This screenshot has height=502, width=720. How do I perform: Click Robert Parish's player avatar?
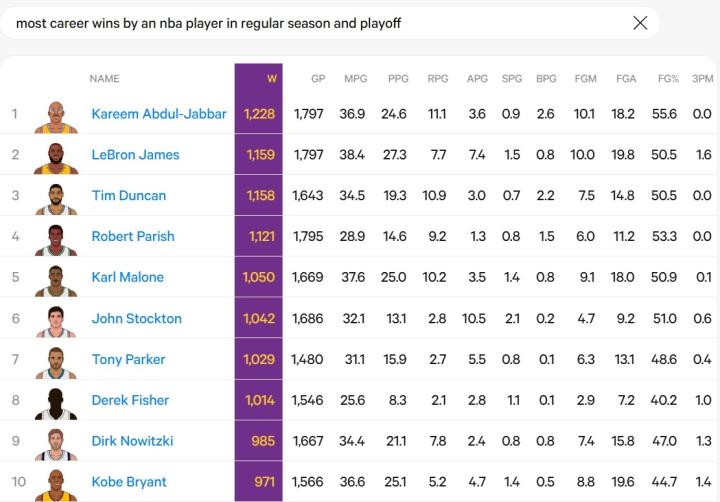(x=55, y=238)
